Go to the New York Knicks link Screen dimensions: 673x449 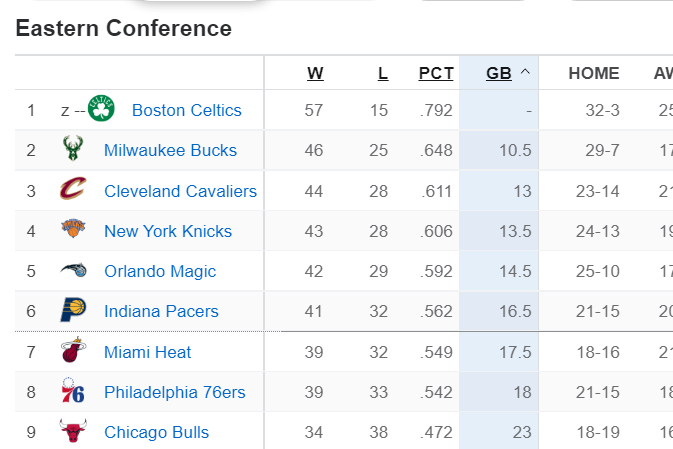click(168, 231)
